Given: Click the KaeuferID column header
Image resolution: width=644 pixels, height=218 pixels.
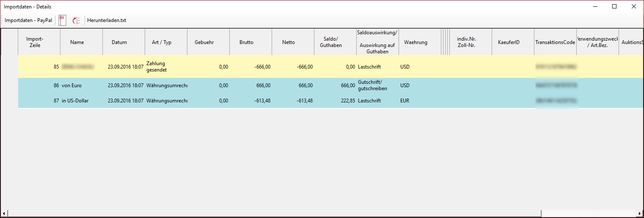Looking at the screenshot, I should click(x=513, y=42).
